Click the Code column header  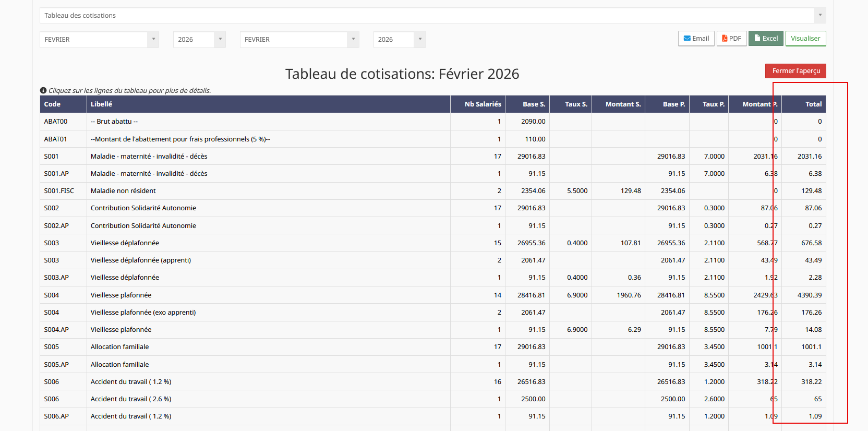click(63, 104)
